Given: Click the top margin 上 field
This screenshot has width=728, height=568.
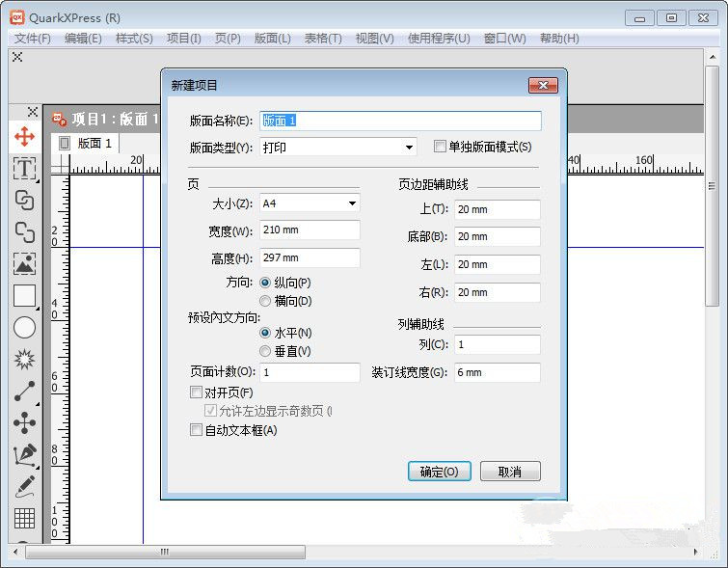Looking at the screenshot, I should click(498, 209).
